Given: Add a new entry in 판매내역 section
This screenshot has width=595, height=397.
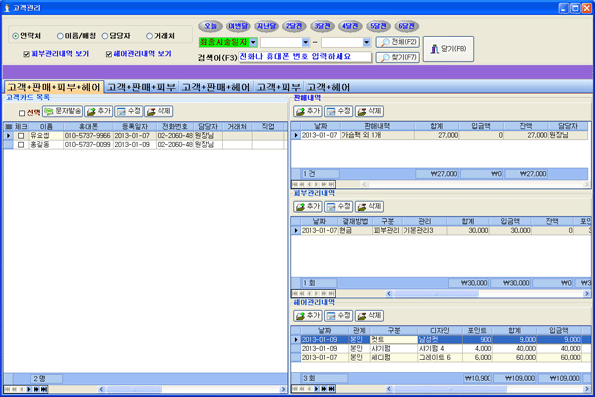Looking at the screenshot, I should (308, 111).
